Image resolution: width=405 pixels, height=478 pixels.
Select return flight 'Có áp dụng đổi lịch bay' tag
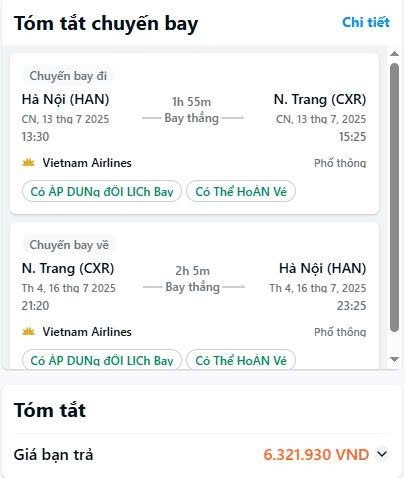tap(102, 360)
